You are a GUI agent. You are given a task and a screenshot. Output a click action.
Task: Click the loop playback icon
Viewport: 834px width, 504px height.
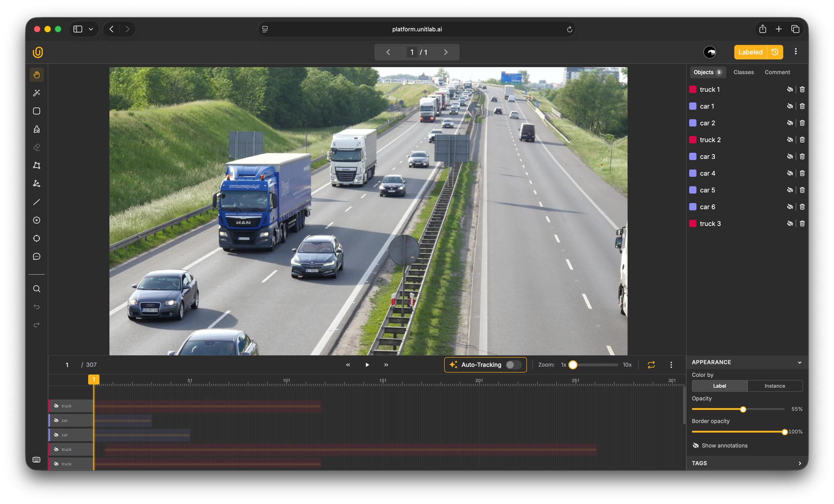(x=651, y=365)
